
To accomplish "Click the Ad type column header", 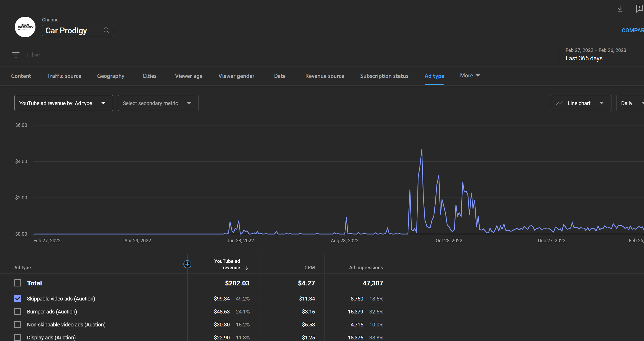I will point(22,268).
